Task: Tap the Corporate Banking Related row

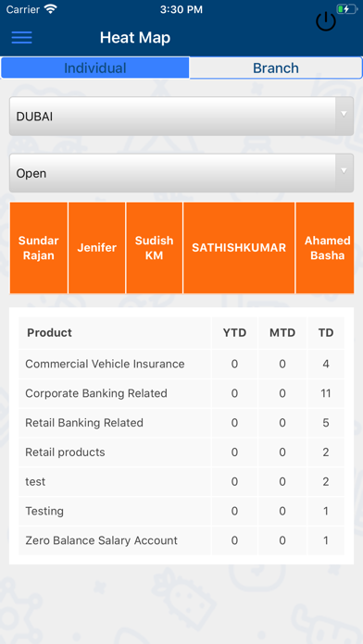Action: pyautogui.click(x=181, y=393)
